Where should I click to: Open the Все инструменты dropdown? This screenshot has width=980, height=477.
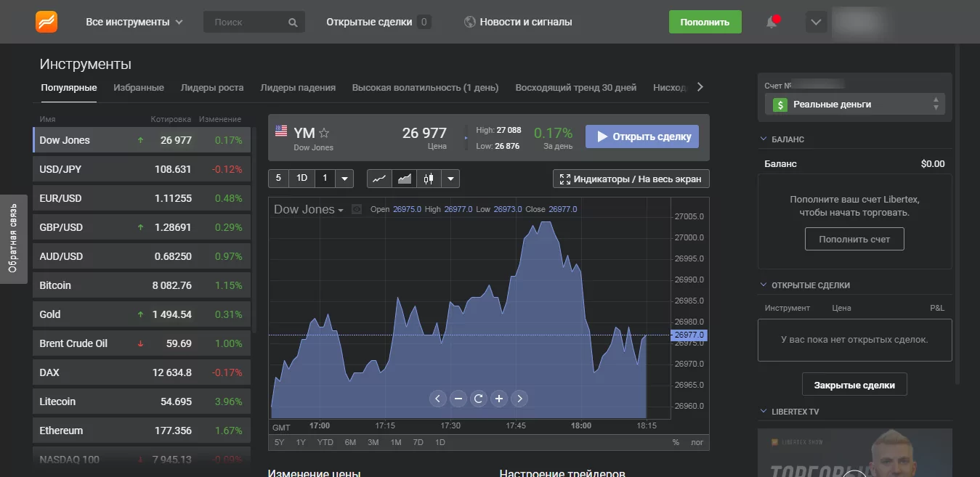click(x=134, y=22)
